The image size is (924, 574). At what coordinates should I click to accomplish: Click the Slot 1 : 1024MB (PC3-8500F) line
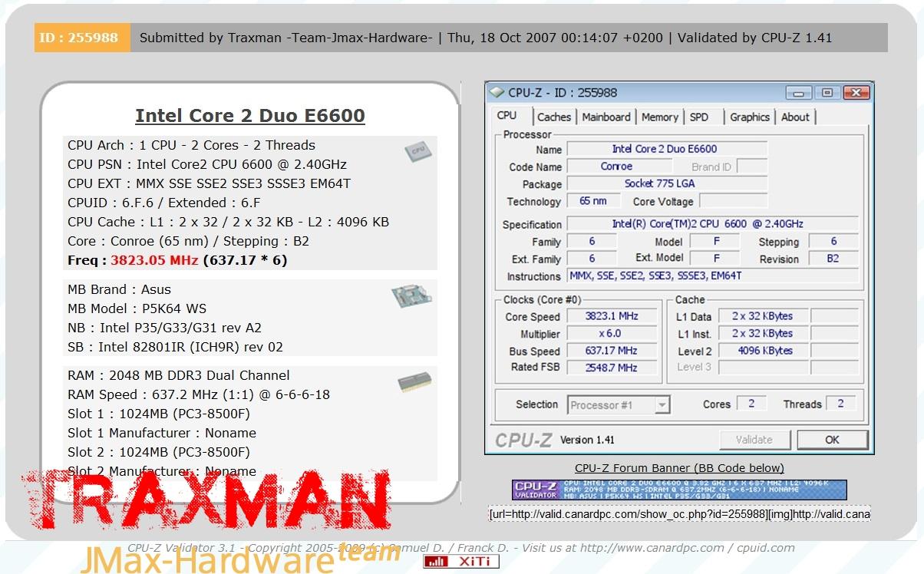[x=159, y=414]
